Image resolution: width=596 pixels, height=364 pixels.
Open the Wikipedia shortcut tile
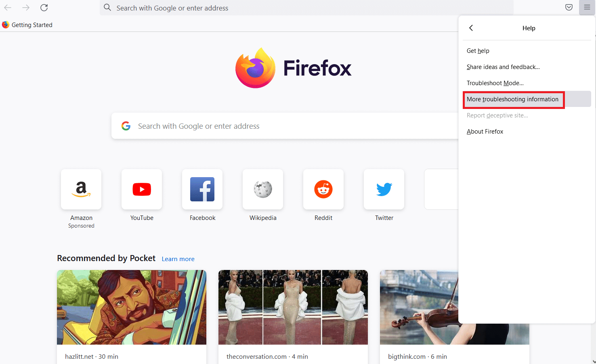(263, 189)
